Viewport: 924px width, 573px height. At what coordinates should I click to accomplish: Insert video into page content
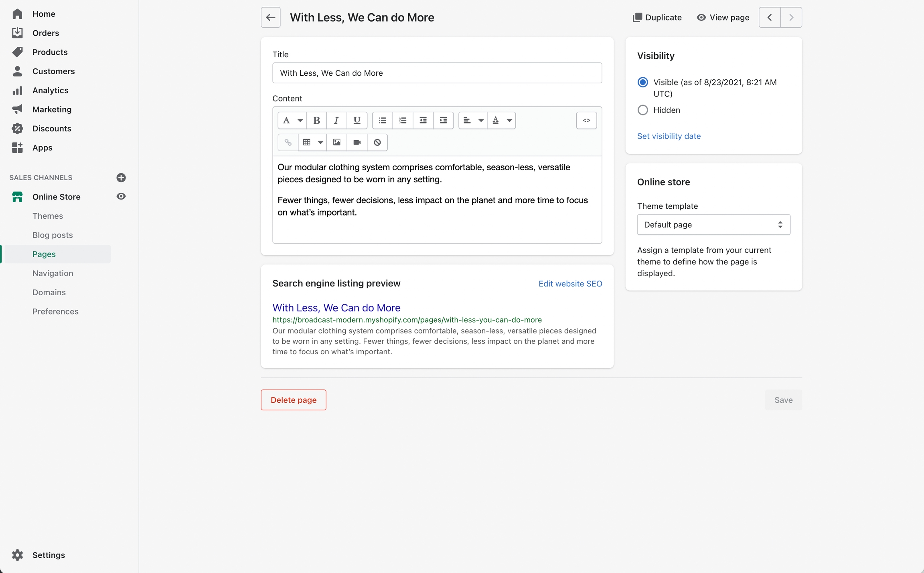pos(357,142)
